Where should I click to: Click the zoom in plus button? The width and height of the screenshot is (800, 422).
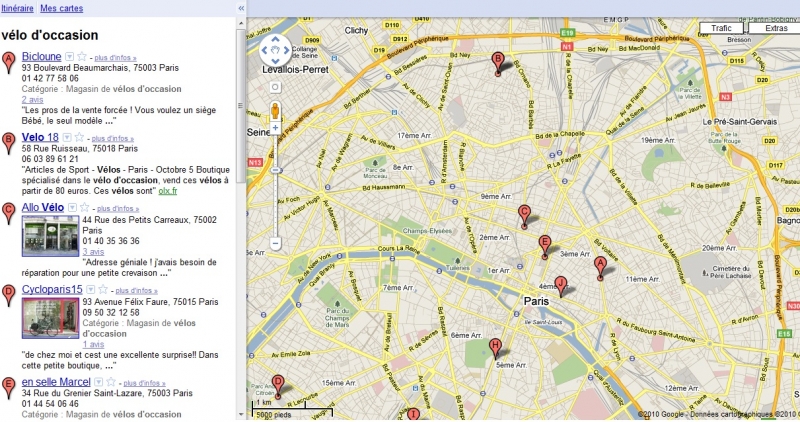pos(274,127)
